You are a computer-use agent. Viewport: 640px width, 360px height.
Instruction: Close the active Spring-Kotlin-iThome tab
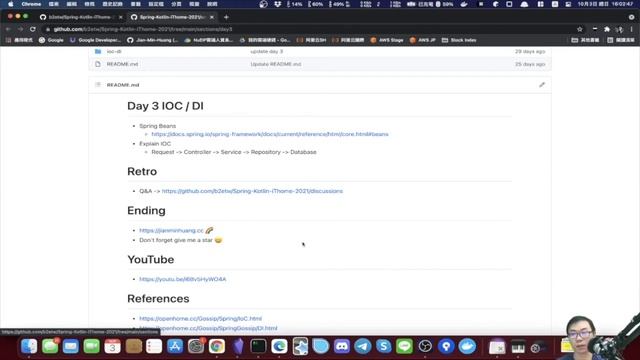pyautogui.click(x=211, y=17)
